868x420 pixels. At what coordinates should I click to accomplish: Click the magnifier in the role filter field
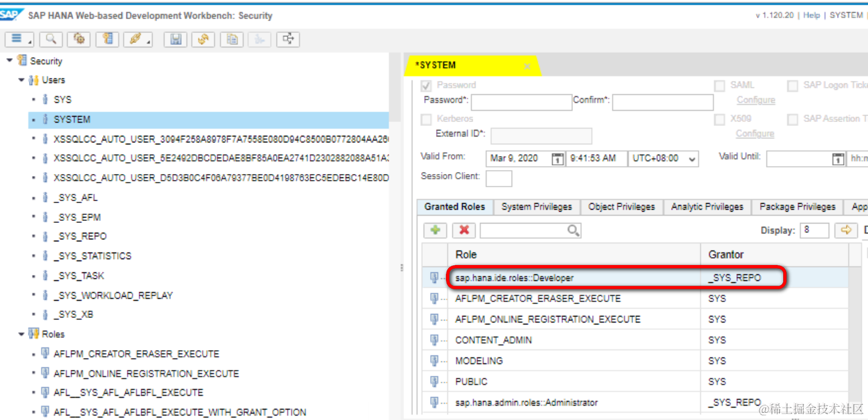click(573, 230)
